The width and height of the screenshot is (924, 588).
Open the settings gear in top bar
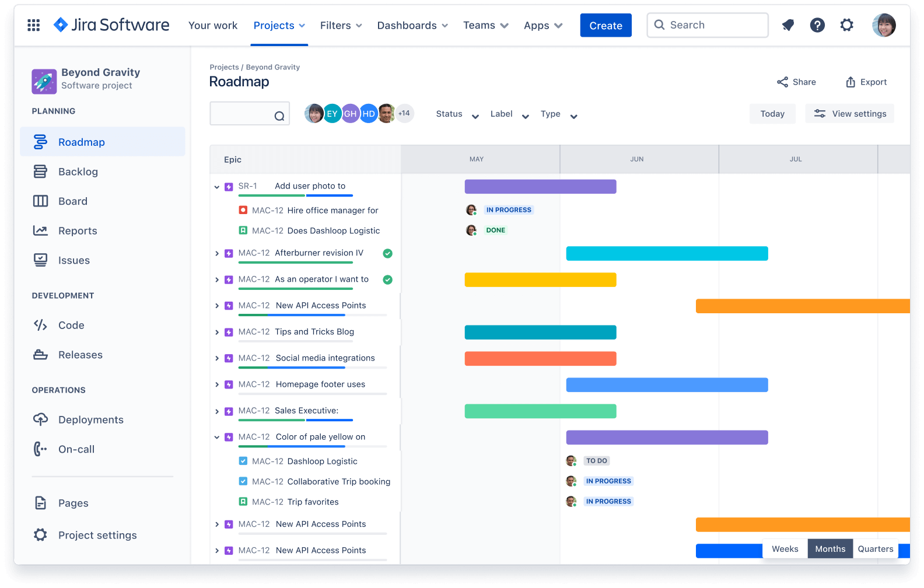tap(846, 25)
